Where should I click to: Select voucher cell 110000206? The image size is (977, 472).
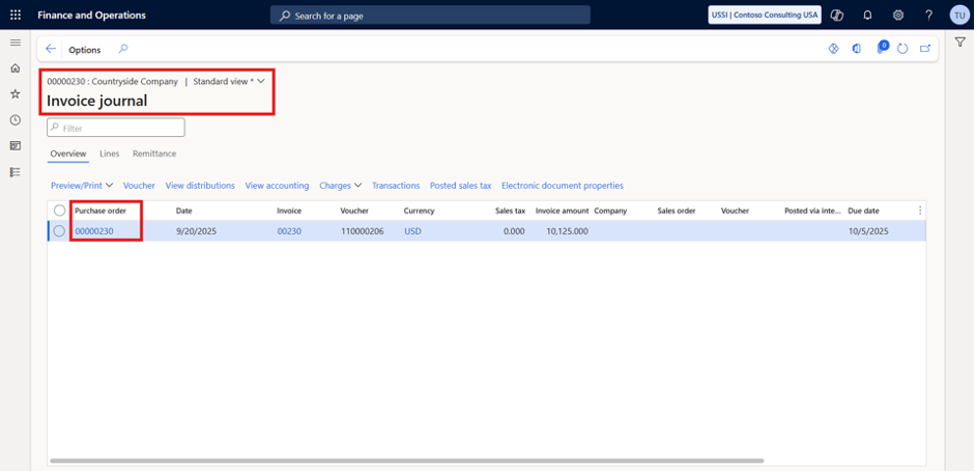pyautogui.click(x=362, y=231)
